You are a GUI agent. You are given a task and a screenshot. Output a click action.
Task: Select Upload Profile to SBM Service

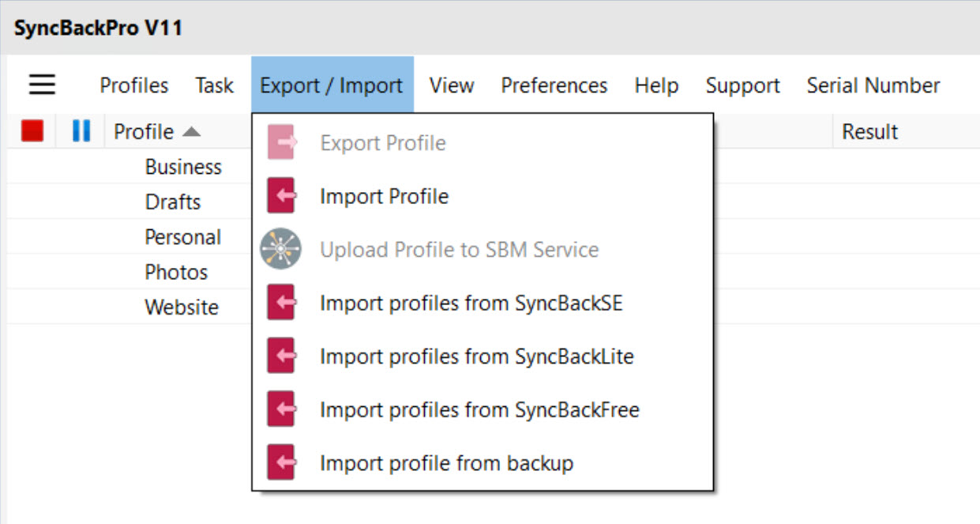tap(482, 250)
